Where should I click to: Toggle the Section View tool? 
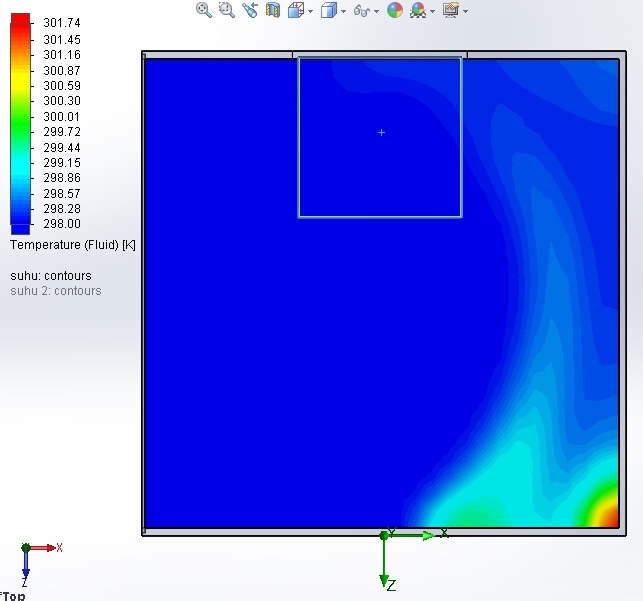[x=273, y=10]
